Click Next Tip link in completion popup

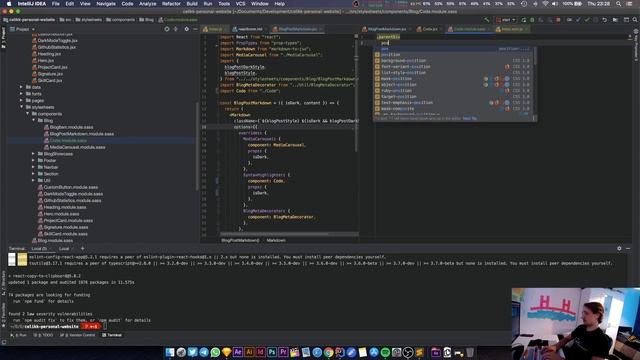(469, 118)
